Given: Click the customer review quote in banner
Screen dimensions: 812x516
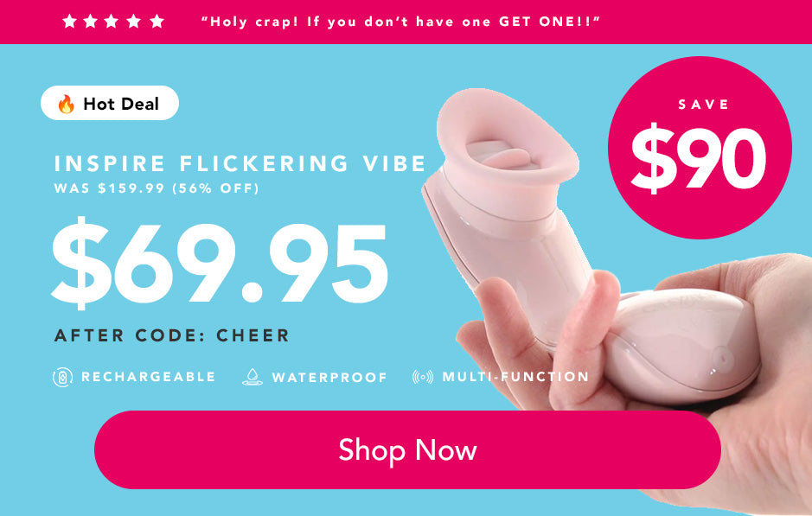Looking at the screenshot, I should (x=400, y=22).
